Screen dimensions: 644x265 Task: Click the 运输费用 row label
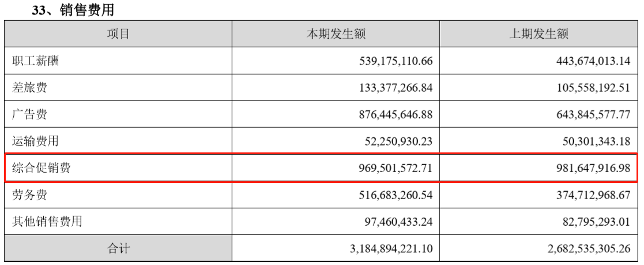(x=36, y=141)
